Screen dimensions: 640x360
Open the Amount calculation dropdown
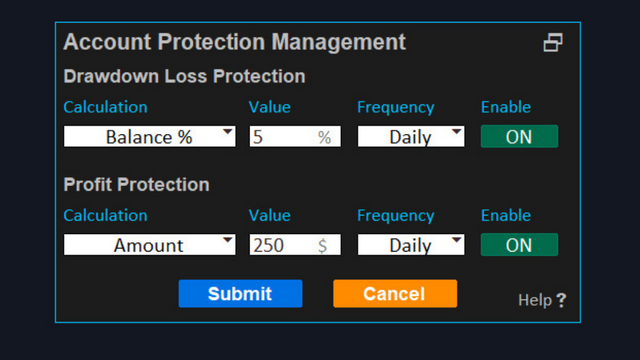pos(149,244)
